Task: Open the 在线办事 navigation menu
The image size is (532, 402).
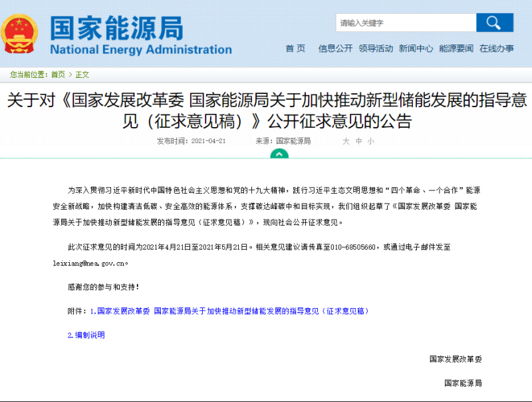Action: [x=497, y=49]
